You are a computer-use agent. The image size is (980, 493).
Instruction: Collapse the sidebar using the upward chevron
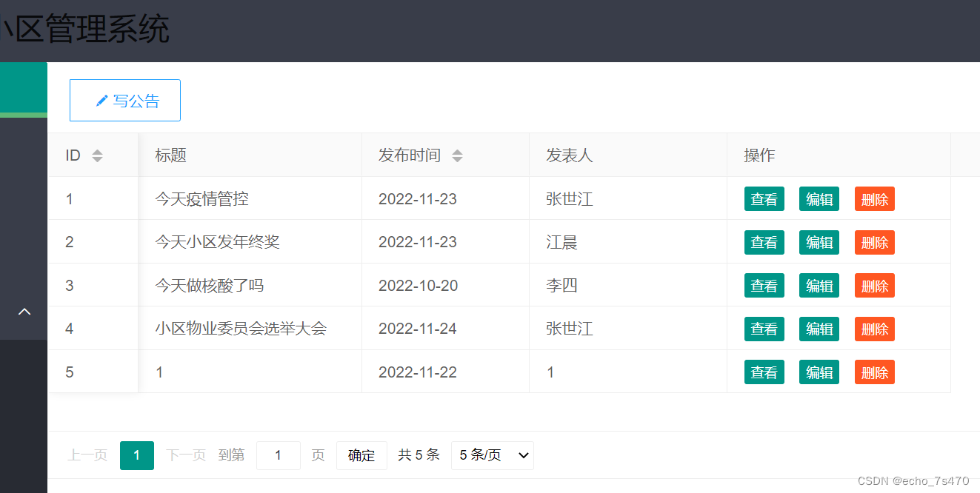coord(24,312)
